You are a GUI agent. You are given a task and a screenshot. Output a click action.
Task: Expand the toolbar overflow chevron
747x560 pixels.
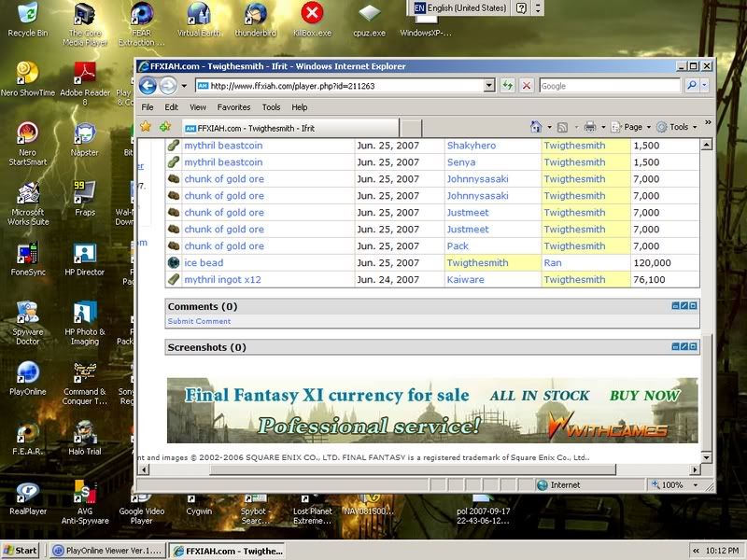coord(708,122)
